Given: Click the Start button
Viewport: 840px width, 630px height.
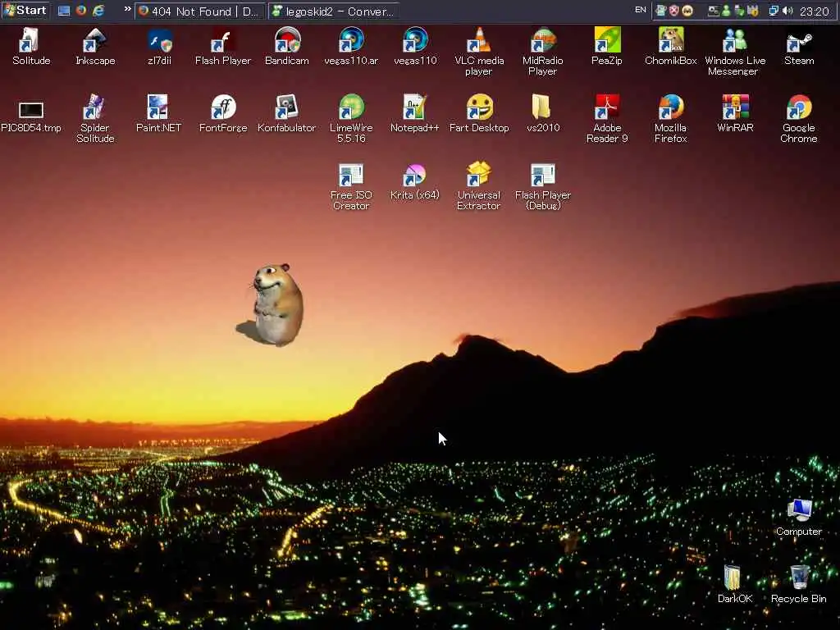Looking at the screenshot, I should click(x=25, y=10).
